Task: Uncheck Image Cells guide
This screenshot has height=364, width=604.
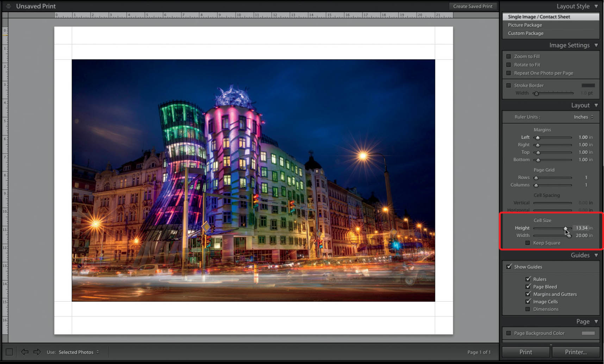Action: [x=528, y=301]
